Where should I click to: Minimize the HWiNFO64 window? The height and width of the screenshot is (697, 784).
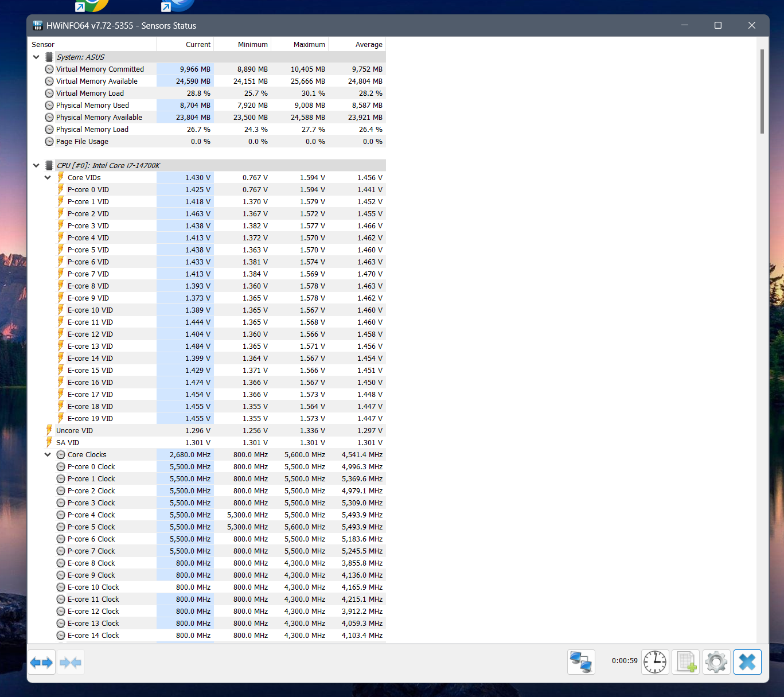tap(684, 25)
